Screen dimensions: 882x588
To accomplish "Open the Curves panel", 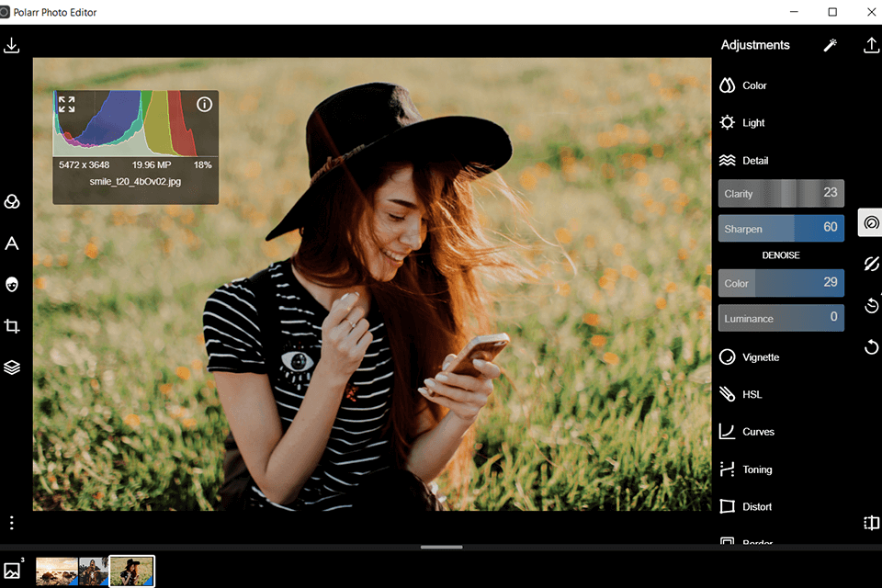I will click(757, 432).
